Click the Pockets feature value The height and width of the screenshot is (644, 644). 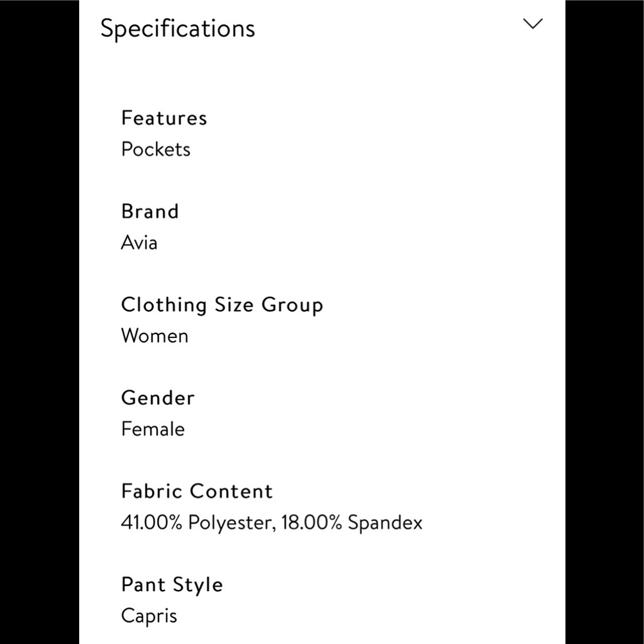(156, 149)
